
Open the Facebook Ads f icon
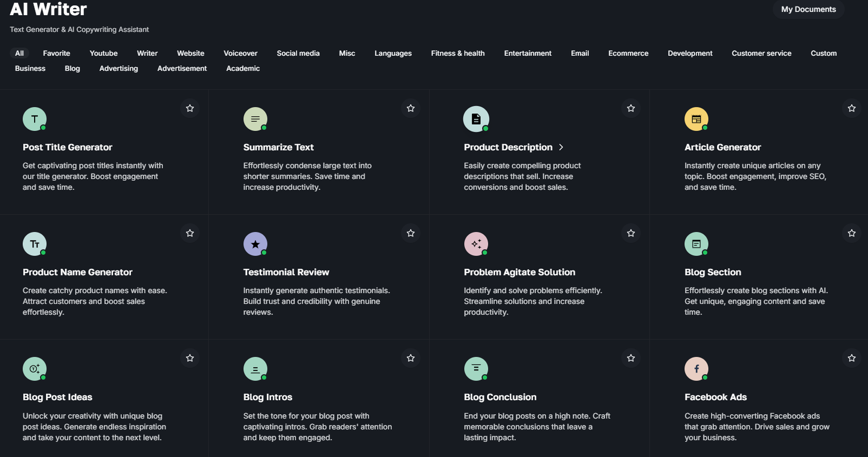pyautogui.click(x=696, y=369)
